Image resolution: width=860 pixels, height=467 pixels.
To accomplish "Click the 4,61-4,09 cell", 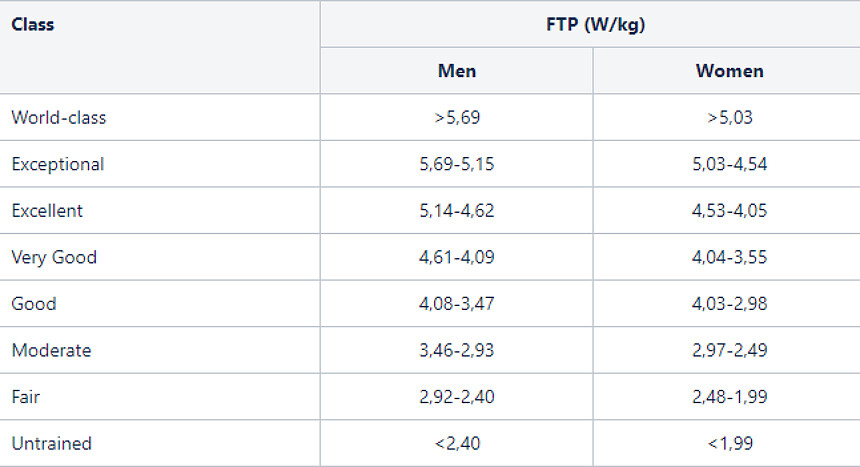I will click(457, 257).
